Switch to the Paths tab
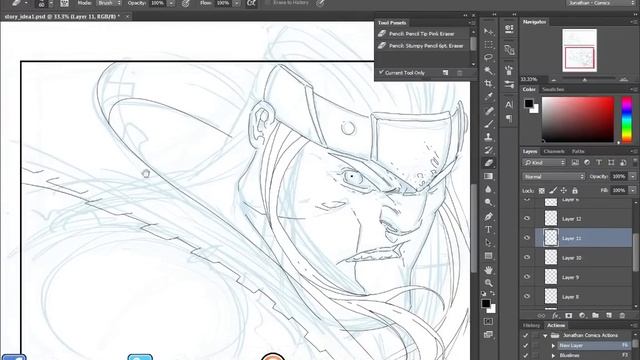The image size is (640, 360). click(578, 151)
